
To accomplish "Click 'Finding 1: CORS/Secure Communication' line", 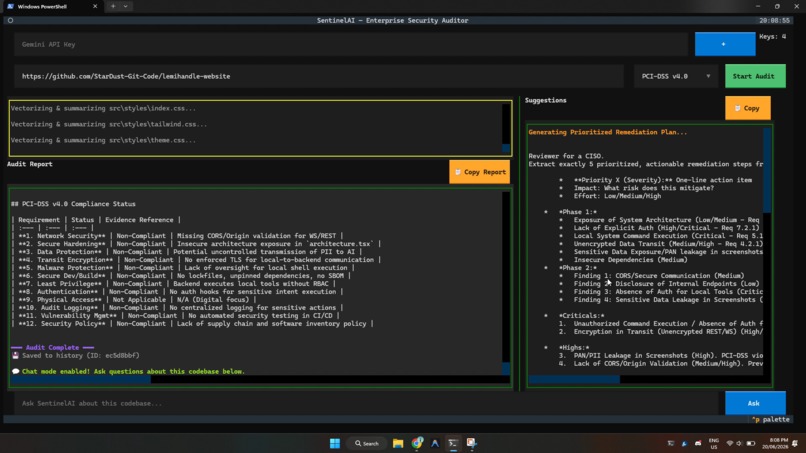I will pyautogui.click(x=658, y=276).
